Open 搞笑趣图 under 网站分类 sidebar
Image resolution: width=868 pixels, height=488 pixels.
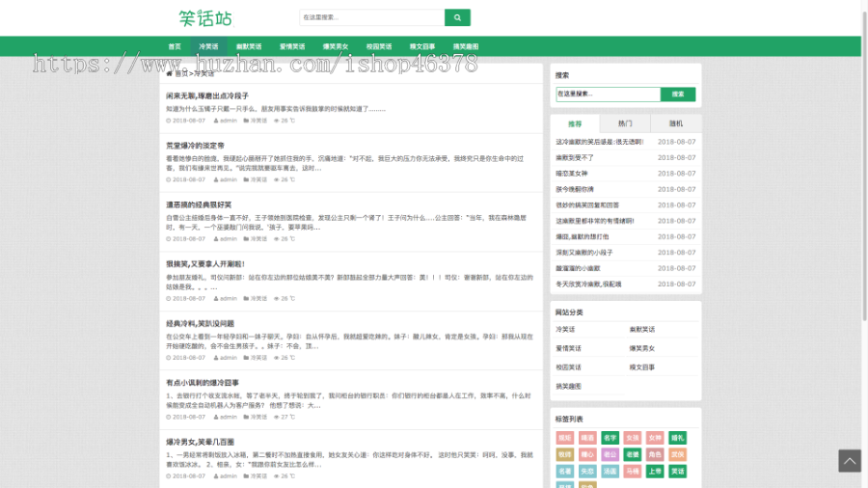point(568,386)
